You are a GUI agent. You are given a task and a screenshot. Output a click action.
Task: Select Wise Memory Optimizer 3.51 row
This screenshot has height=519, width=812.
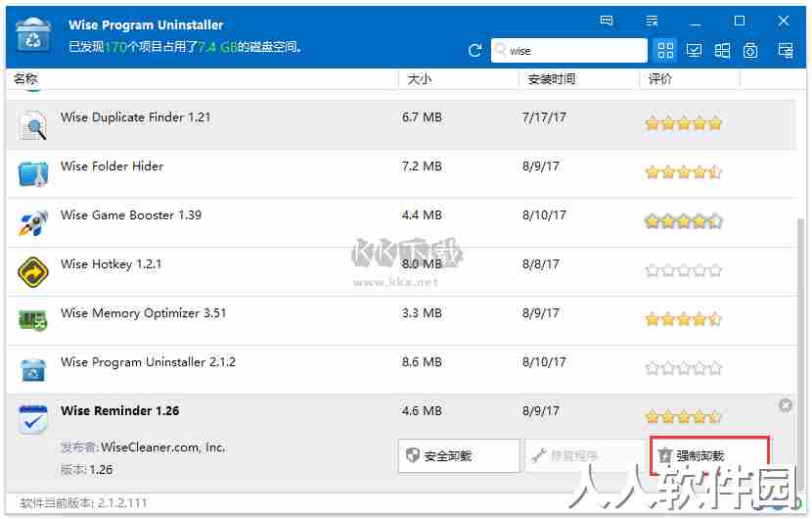(401, 320)
